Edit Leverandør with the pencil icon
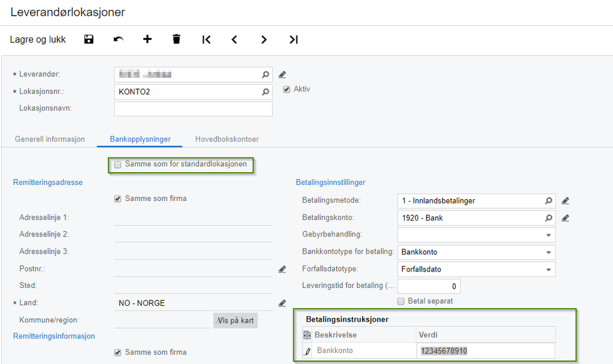 tap(282, 75)
